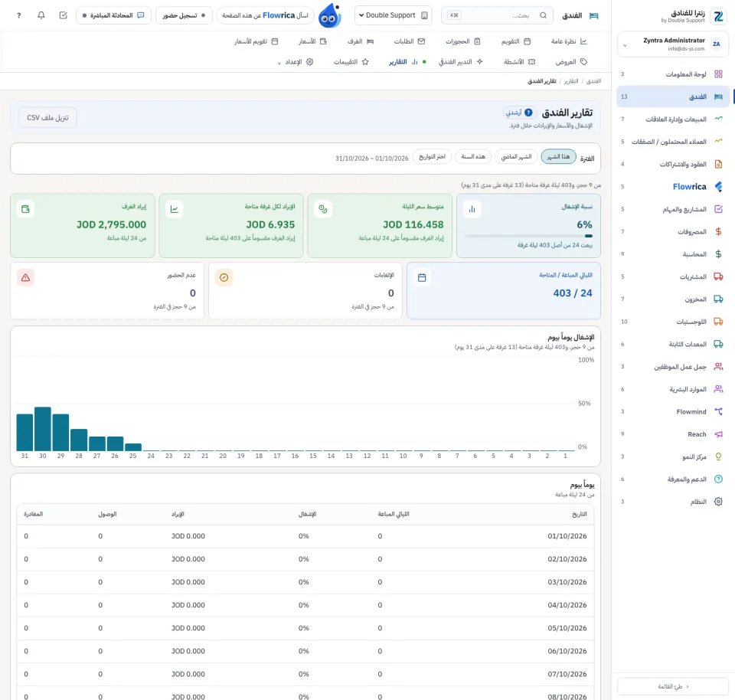Click the blue help badge beside أرشدني

[528, 113]
